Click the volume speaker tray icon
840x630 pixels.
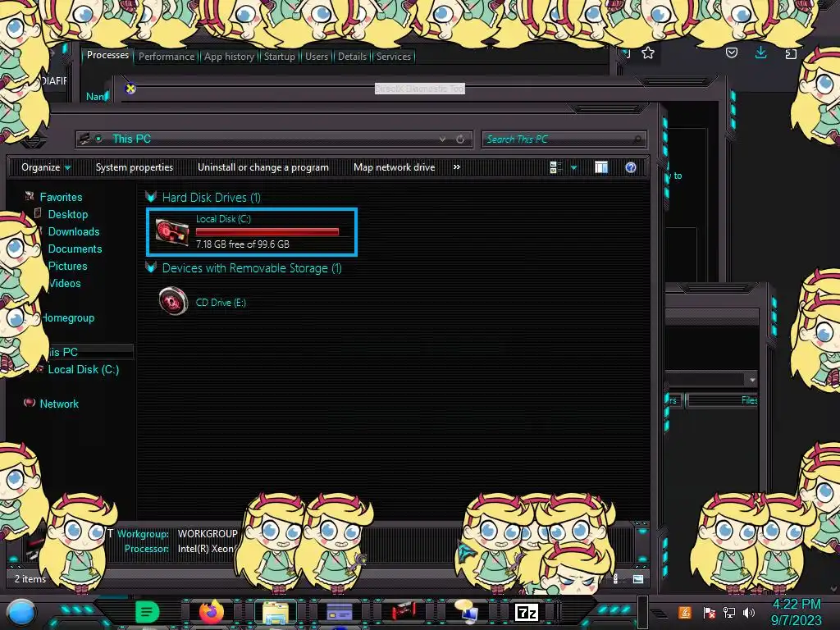(x=749, y=612)
